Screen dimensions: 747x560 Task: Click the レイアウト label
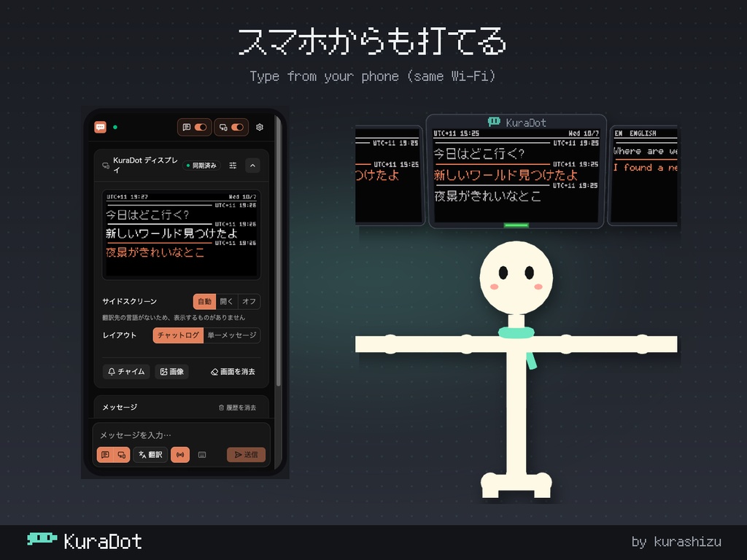pyautogui.click(x=120, y=335)
